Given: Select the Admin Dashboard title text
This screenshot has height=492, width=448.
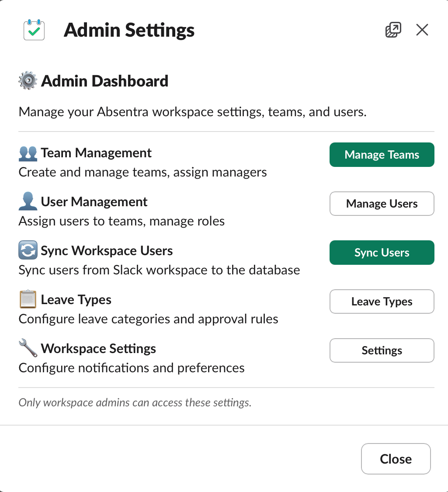Looking at the screenshot, I should [105, 81].
